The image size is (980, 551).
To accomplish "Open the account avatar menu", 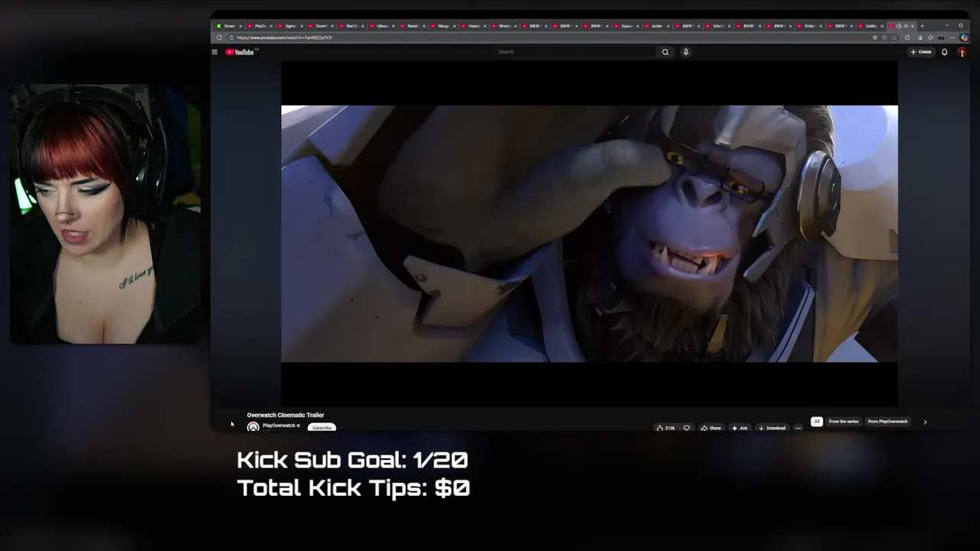I will (962, 52).
